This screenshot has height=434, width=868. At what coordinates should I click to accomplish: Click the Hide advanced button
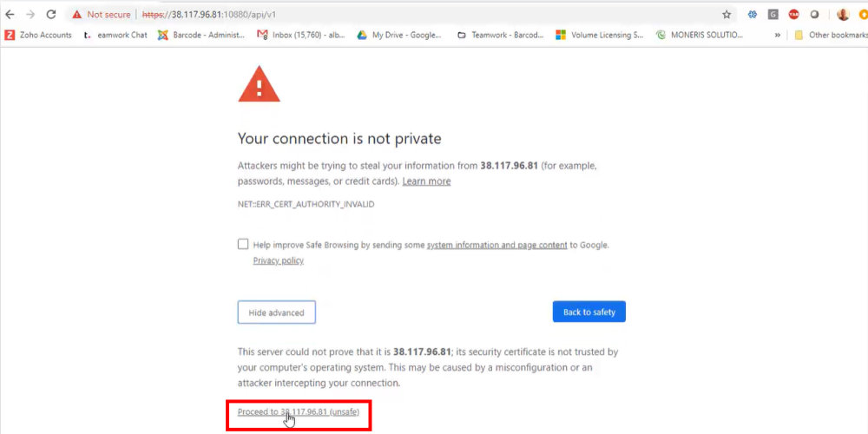[x=276, y=312]
